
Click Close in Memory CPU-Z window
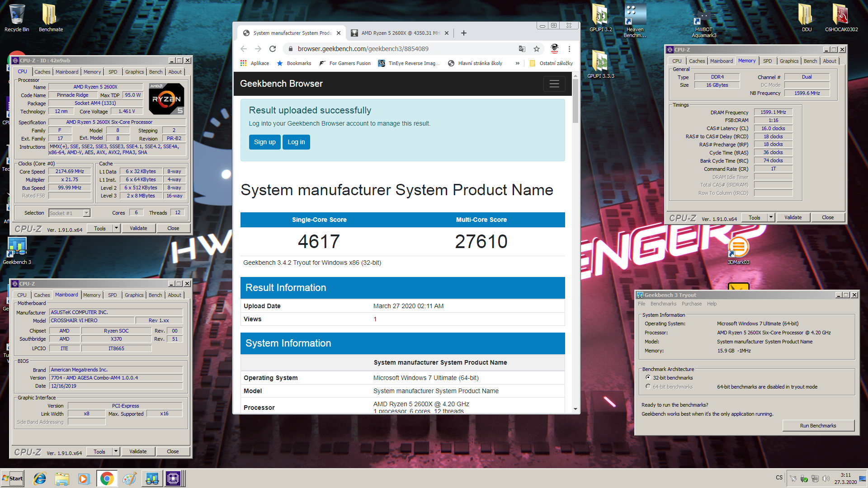tap(828, 217)
